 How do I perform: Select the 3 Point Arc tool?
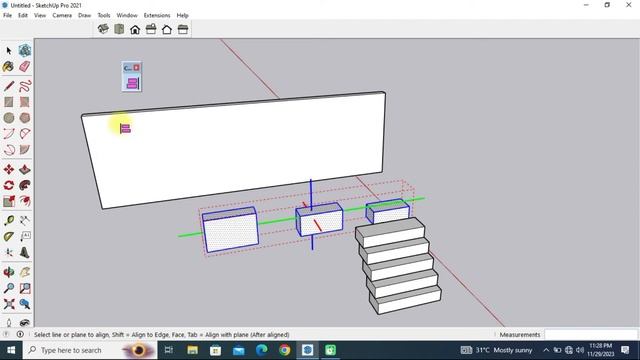click(9, 150)
